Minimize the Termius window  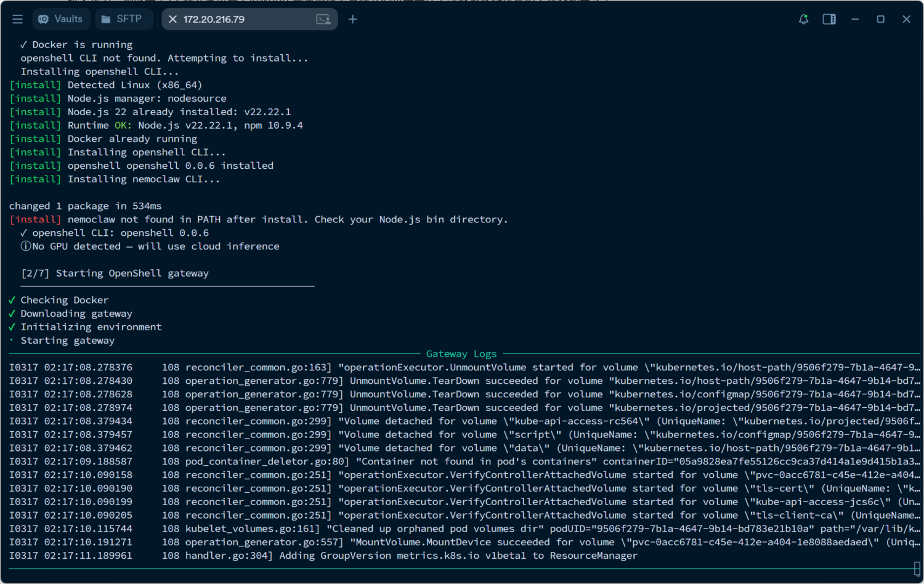tap(855, 19)
